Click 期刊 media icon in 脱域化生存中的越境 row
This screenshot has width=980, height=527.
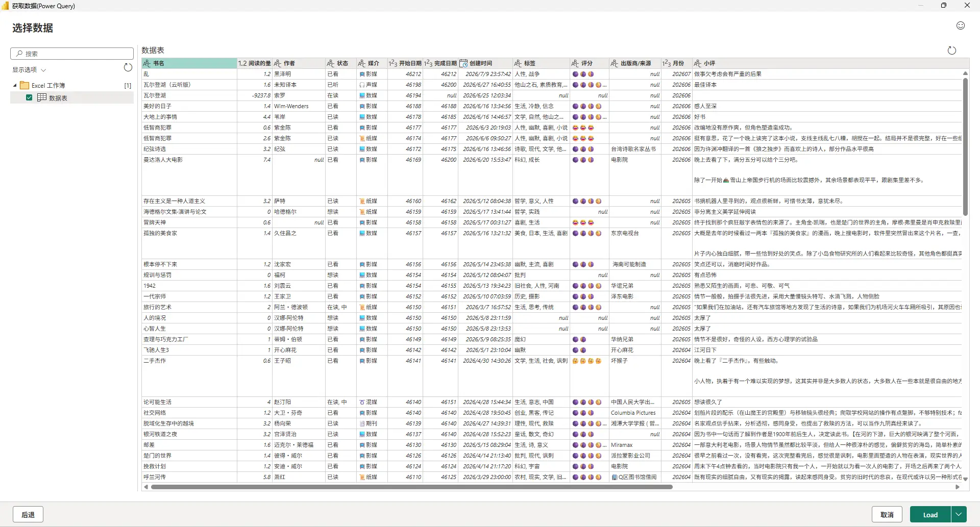(x=362, y=423)
